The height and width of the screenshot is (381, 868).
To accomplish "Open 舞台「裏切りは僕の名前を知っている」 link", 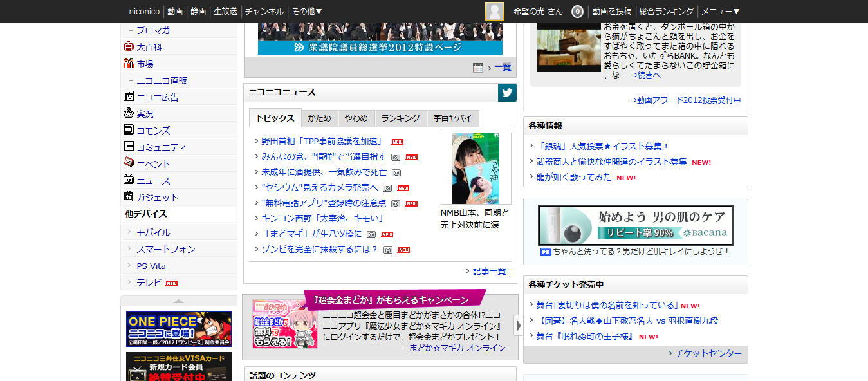I will 607,305.
